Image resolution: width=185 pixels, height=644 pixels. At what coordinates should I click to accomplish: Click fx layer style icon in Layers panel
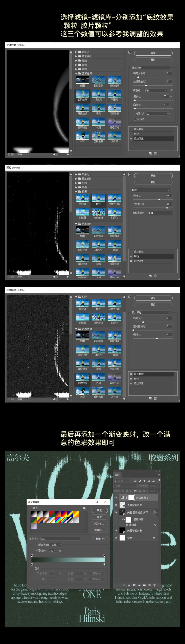[x=129, y=585]
